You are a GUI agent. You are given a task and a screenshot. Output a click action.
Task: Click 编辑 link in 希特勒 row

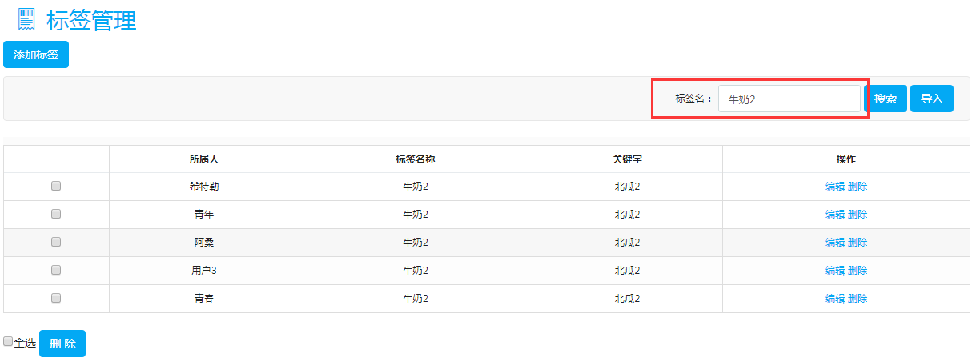click(835, 187)
